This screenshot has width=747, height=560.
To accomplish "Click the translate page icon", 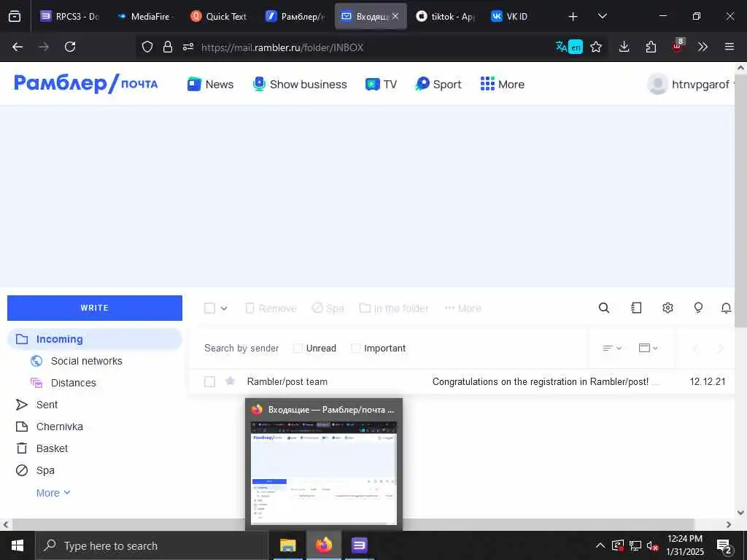I will [x=569, y=47].
